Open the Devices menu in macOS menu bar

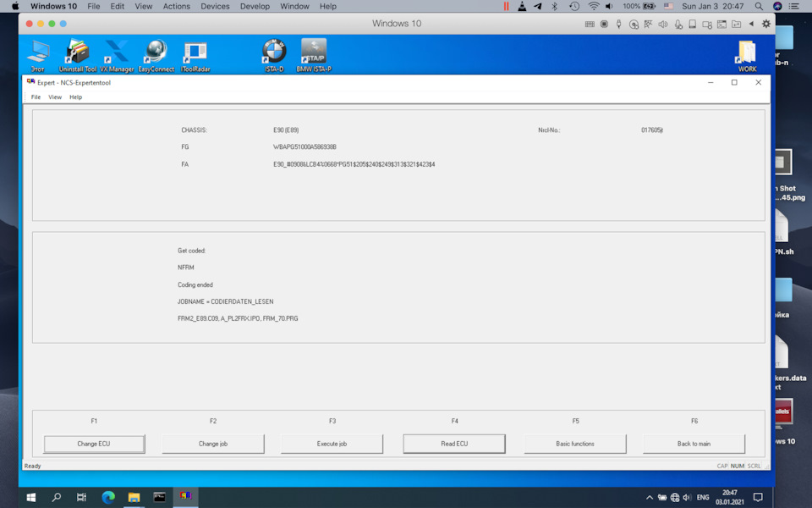[215, 6]
